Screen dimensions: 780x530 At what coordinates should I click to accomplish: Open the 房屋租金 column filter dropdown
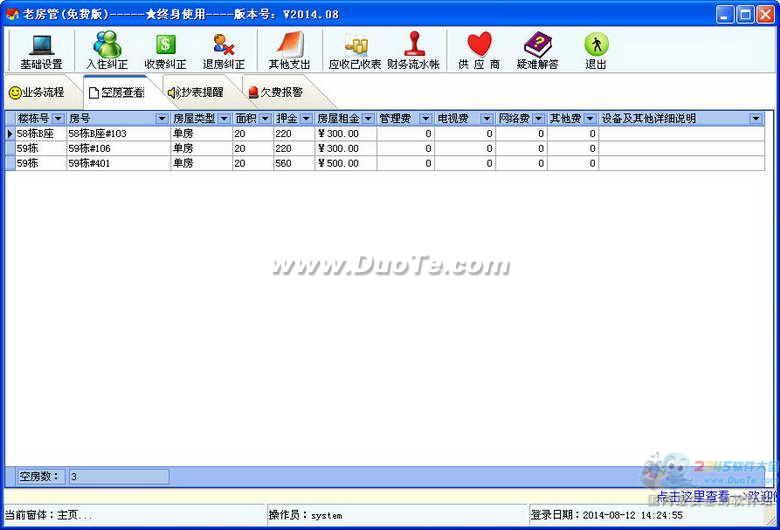[x=368, y=119]
